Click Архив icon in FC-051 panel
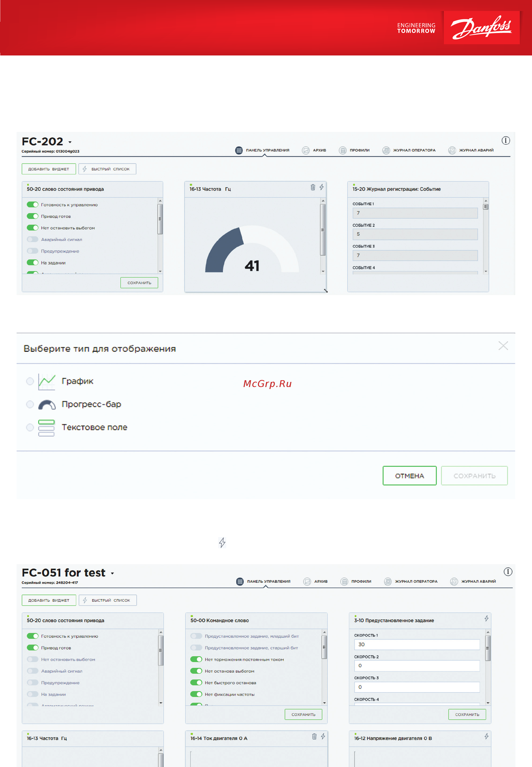The height and width of the screenshot is (767, 532). point(307,582)
